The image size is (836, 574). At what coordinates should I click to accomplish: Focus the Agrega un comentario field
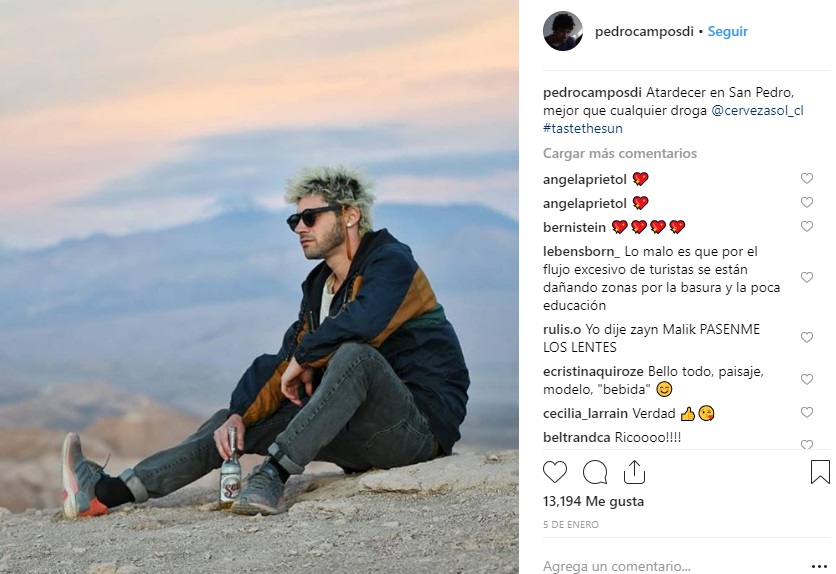(x=672, y=566)
